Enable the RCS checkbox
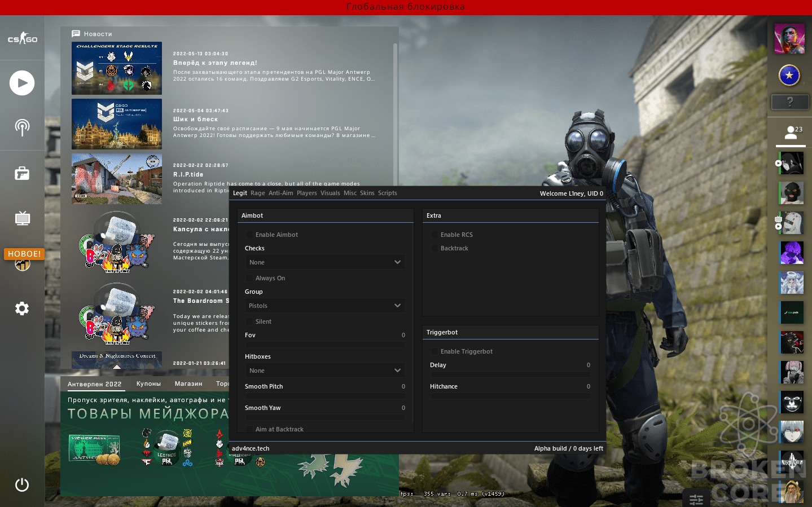 pos(434,235)
